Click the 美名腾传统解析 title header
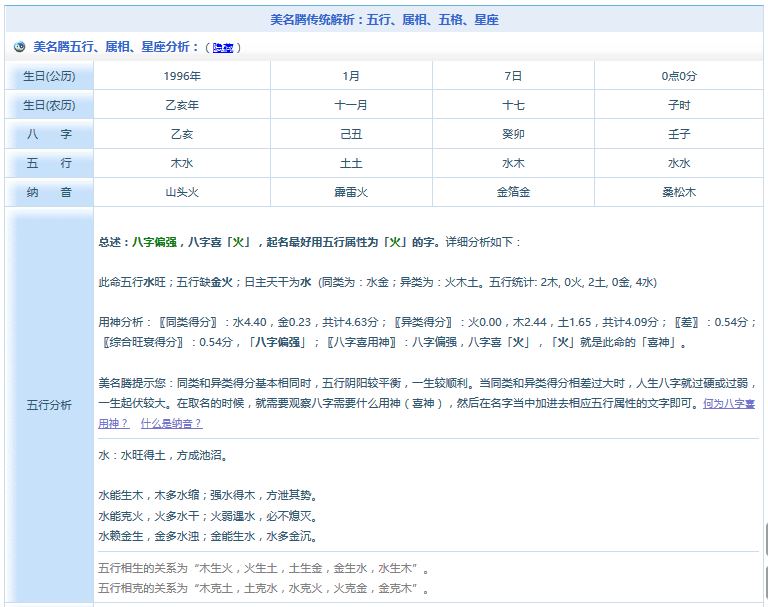This screenshot has width=768, height=607. coord(385,19)
